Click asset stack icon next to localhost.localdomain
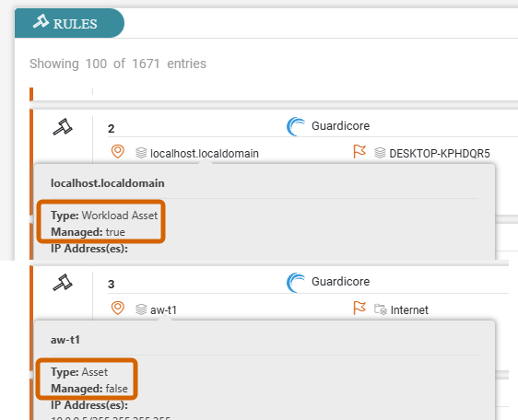518x420 pixels. (x=141, y=153)
